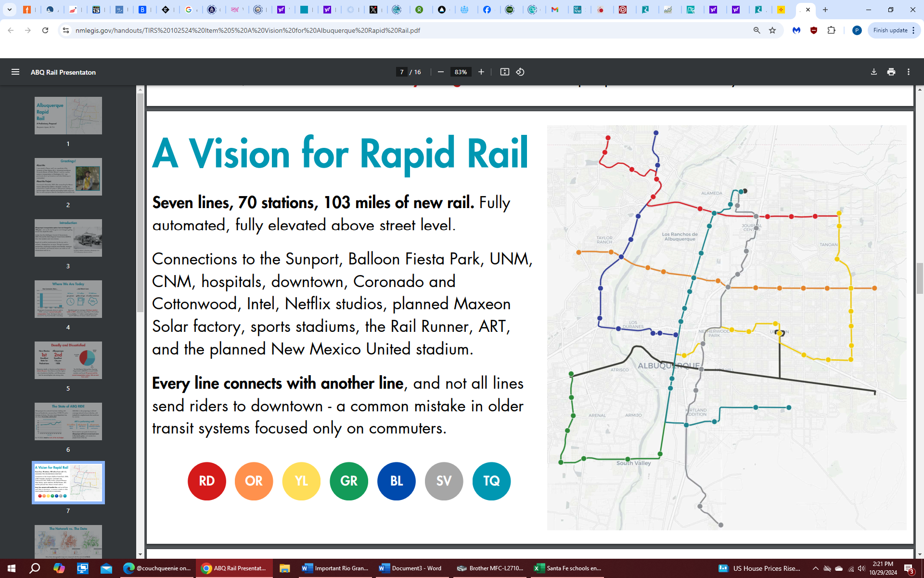Open the Chrome extensions puzzle icon
The width and height of the screenshot is (924, 578).
pos(831,30)
